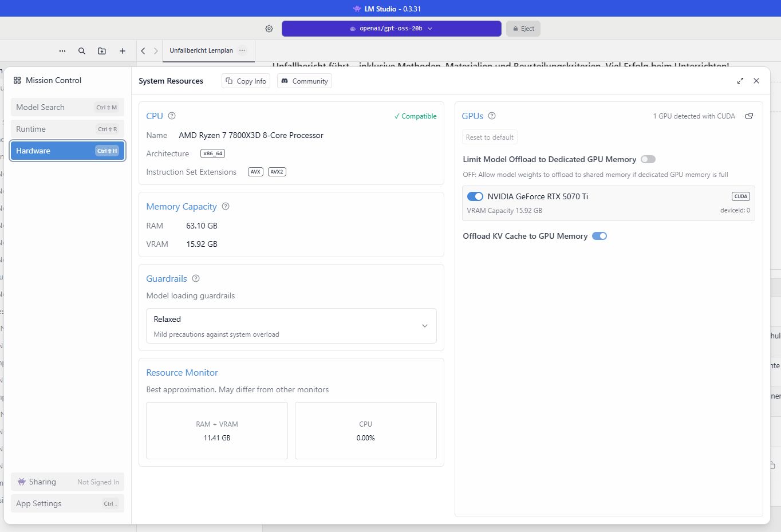This screenshot has width=781, height=532.
Task: Click the CPU help question mark icon
Action: point(172,116)
